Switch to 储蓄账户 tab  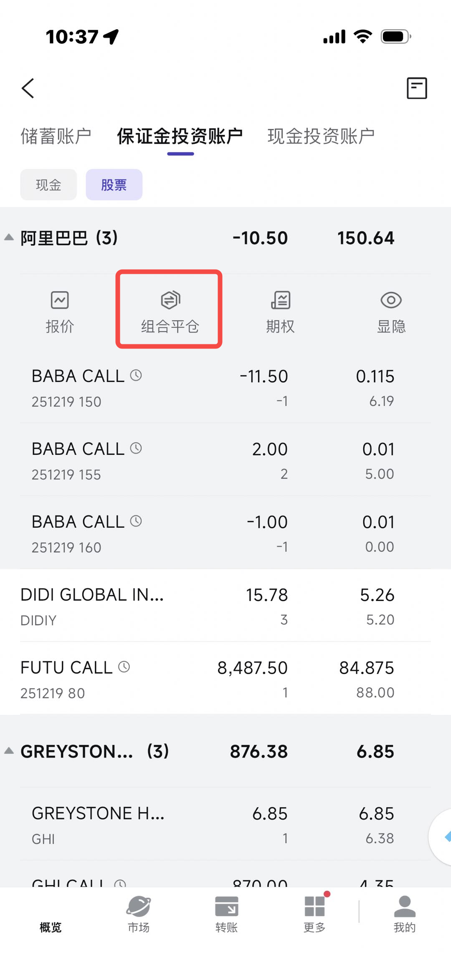[56, 136]
